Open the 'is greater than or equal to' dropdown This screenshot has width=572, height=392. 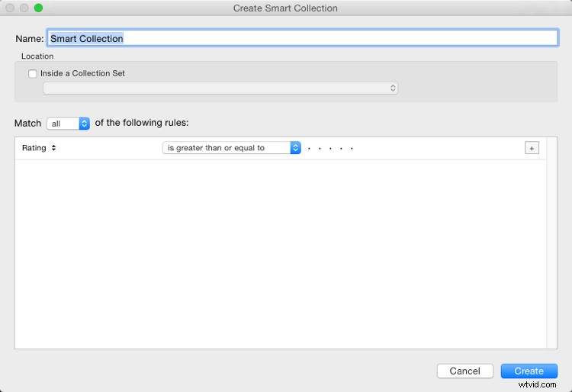pos(232,148)
